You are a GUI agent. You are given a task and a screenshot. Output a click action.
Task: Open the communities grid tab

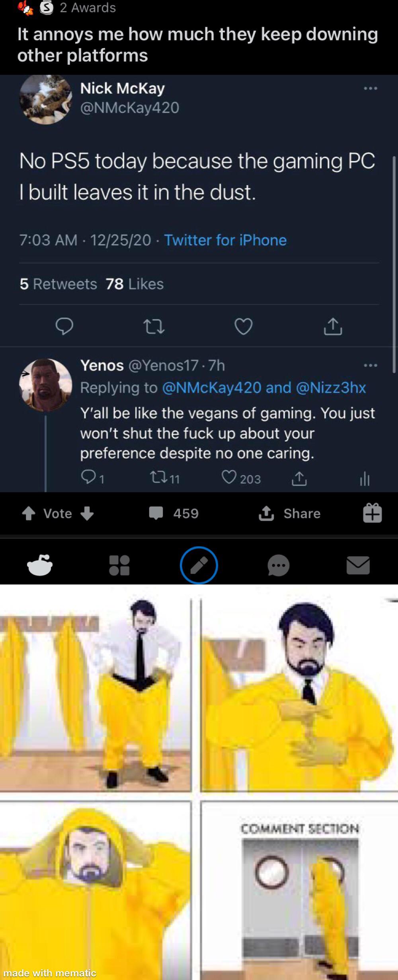119,565
